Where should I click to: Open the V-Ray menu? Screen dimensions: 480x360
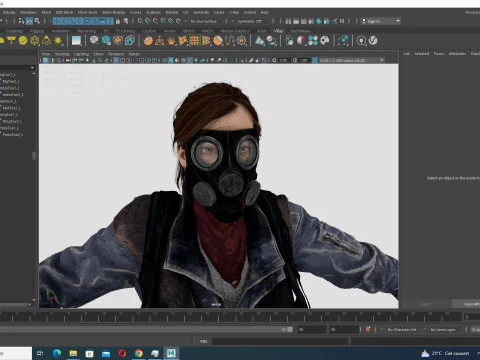coord(234,12)
